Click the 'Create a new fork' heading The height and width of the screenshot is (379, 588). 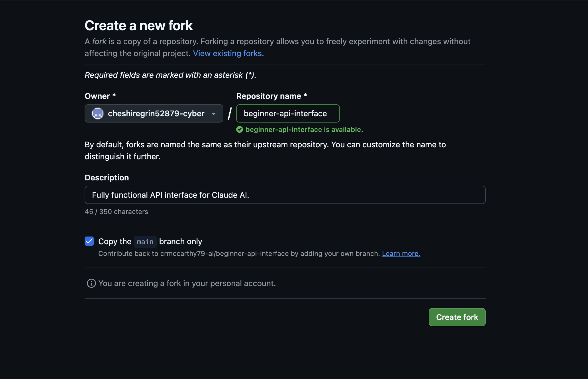pos(139,26)
